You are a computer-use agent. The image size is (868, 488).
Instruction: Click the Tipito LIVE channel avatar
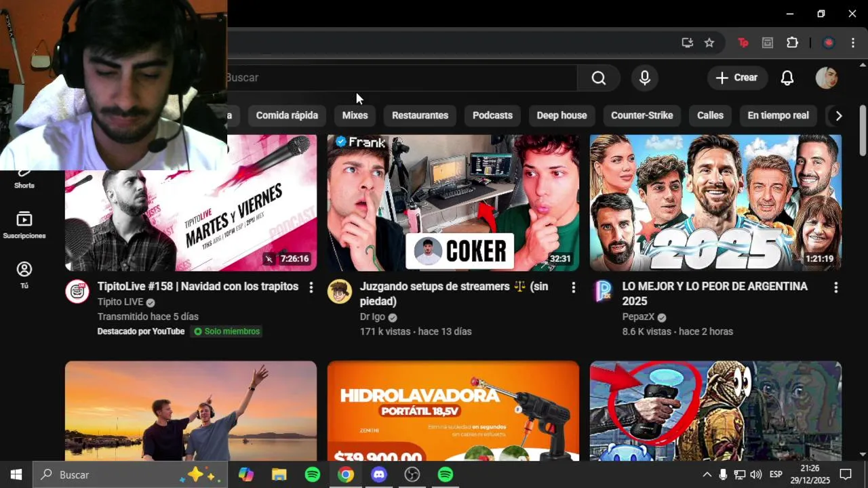pos(77,291)
